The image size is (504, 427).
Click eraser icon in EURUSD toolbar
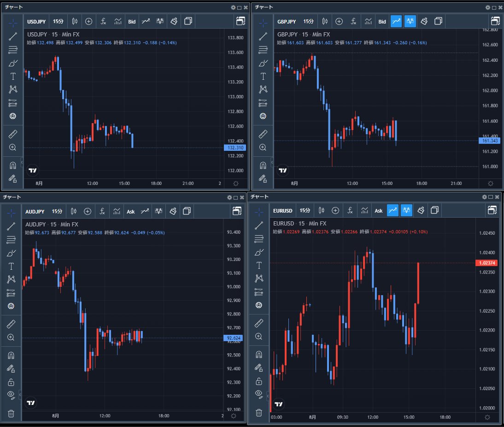pos(421,210)
